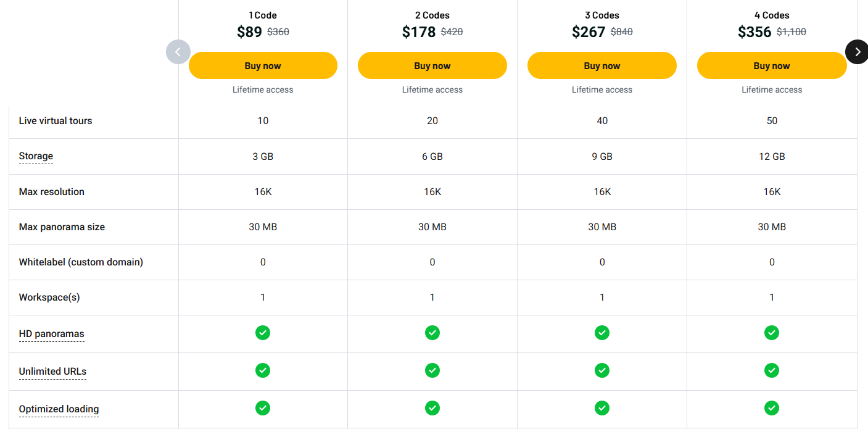Viewport: 868px width, 429px height.
Task: Click HD panoramas checkmark under 1 Code
Action: 263,333
